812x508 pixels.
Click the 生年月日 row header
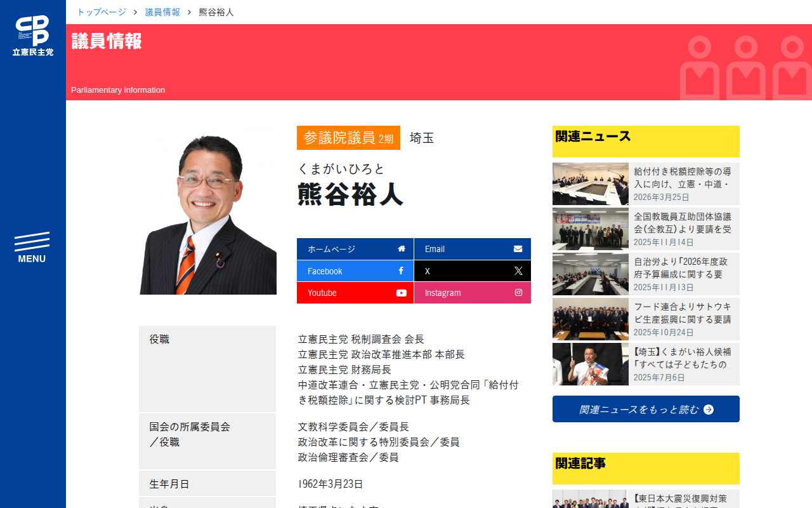click(207, 483)
